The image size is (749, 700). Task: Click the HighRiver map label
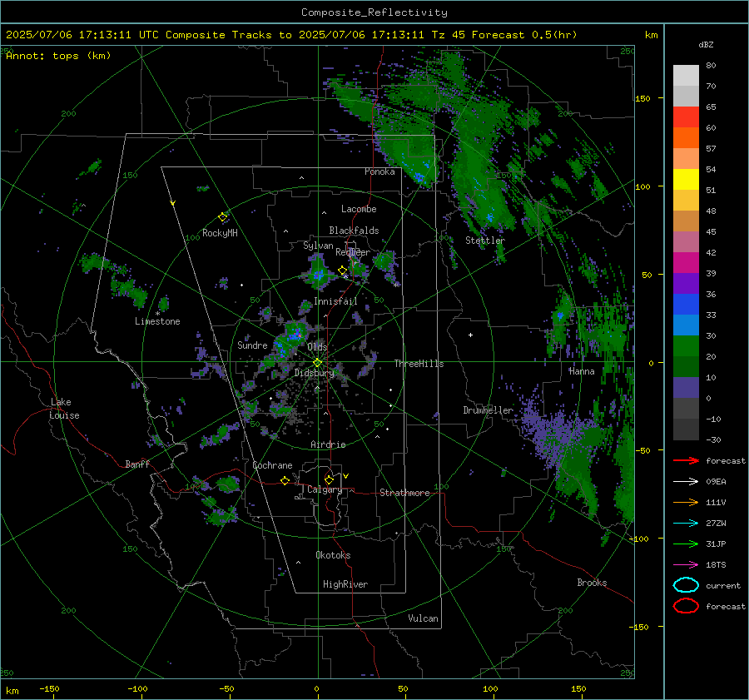(345, 584)
